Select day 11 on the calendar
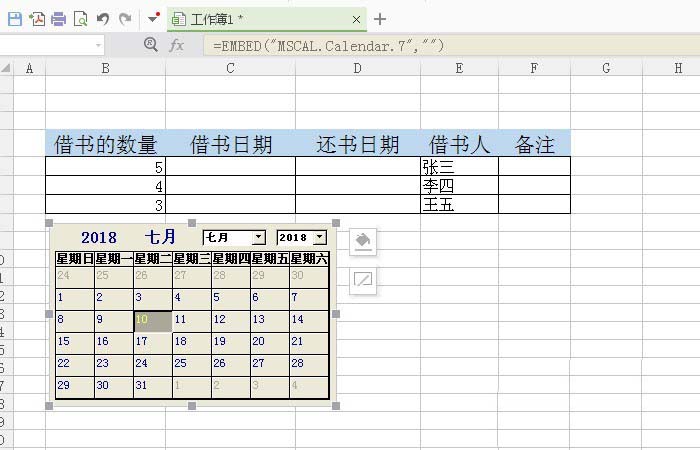Image resolution: width=700 pixels, height=450 pixels. pyautogui.click(x=192, y=321)
